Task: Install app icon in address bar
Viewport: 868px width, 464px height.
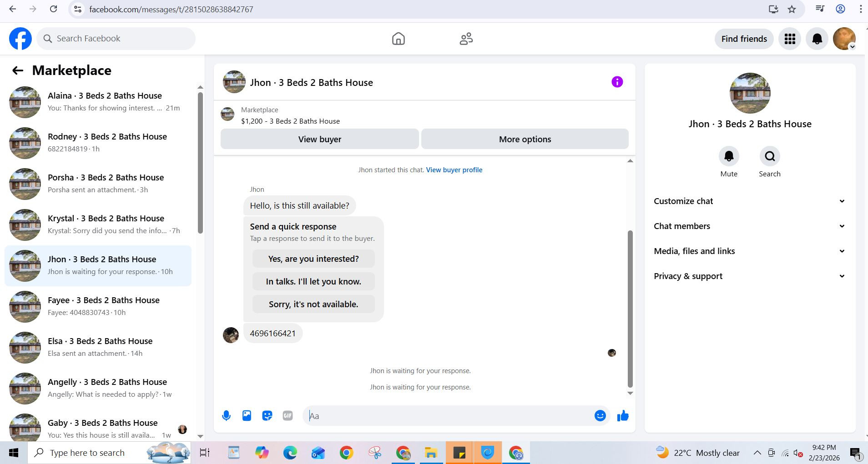Action: point(773,9)
